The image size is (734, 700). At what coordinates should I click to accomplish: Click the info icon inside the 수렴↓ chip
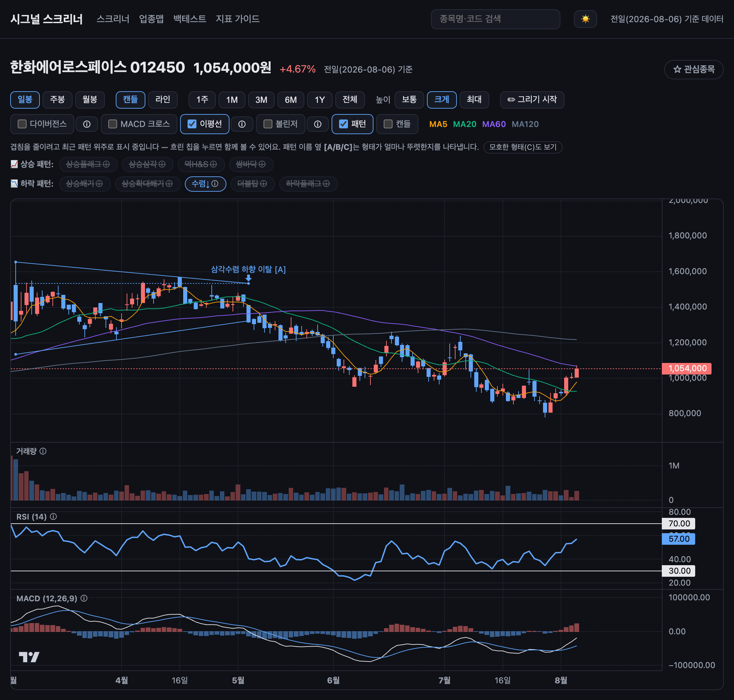[215, 184]
